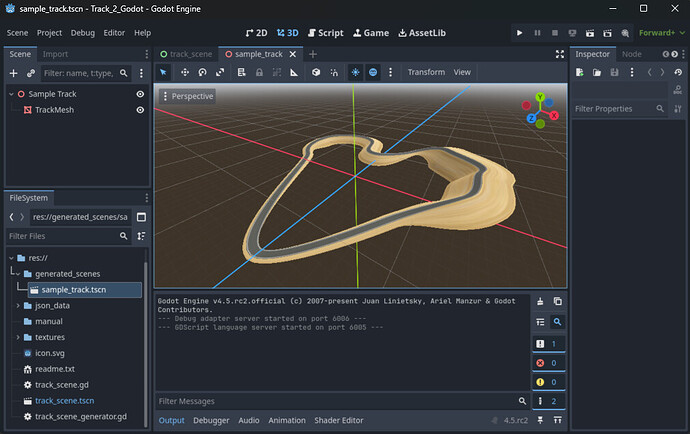Toggle the sun preview in the viewport toolbar

(x=355, y=72)
